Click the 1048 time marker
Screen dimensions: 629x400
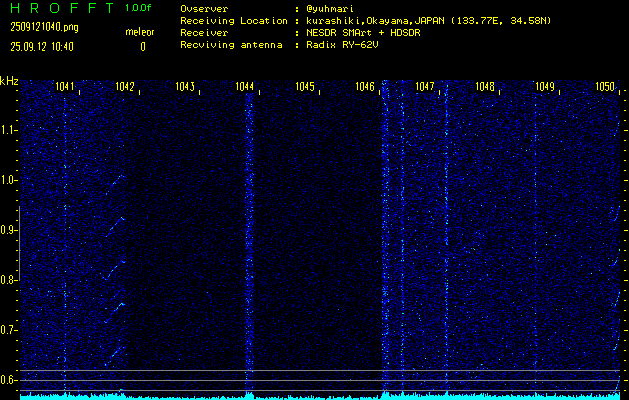pos(485,87)
